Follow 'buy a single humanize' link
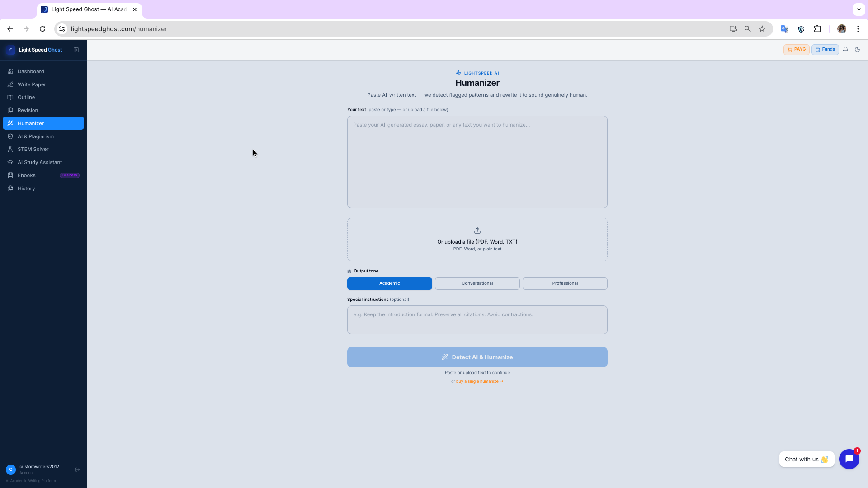 tap(480, 381)
